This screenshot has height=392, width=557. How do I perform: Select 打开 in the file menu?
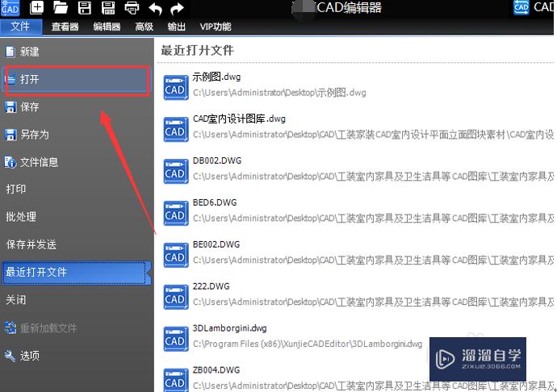click(77, 80)
